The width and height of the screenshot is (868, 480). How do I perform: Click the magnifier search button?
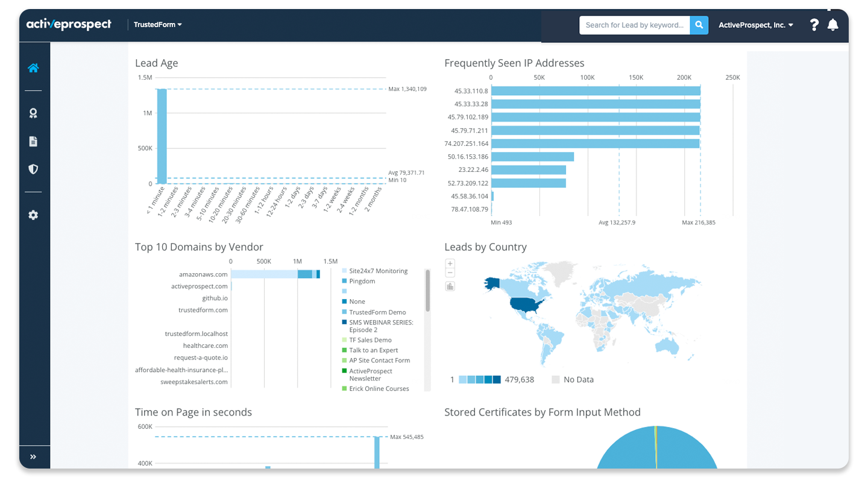[x=699, y=25]
